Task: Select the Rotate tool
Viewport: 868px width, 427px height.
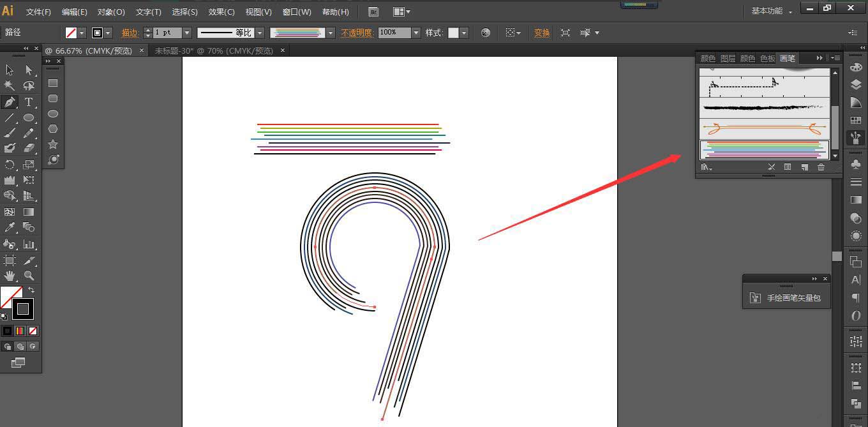Action: point(10,165)
